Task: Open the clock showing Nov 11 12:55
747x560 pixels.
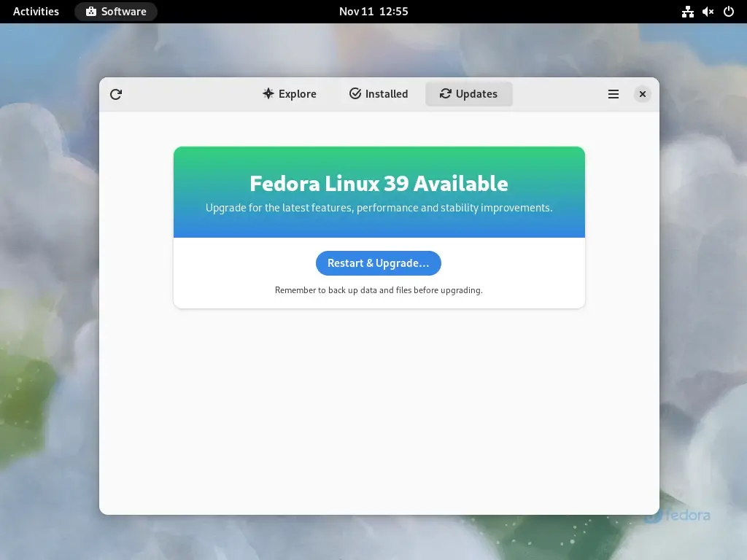Action: coord(373,12)
